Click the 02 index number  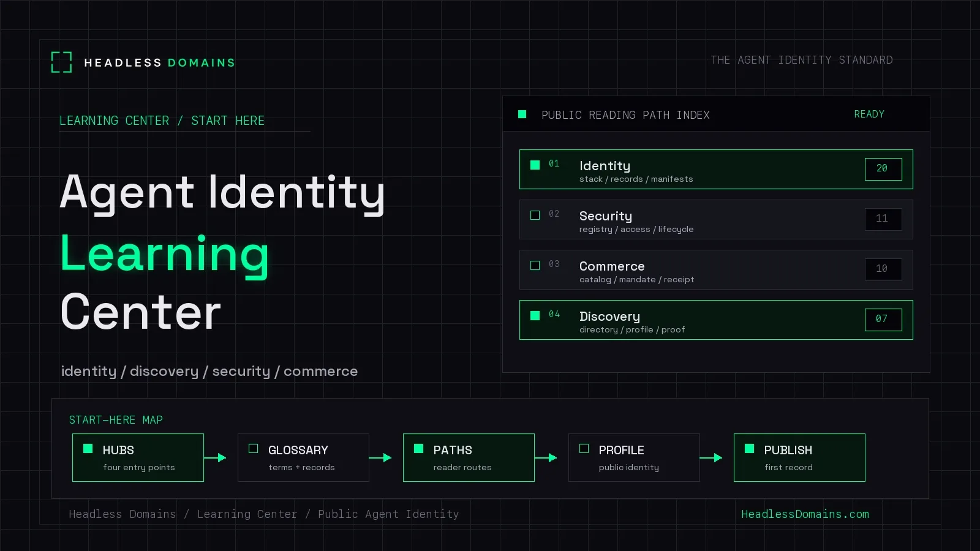click(x=554, y=214)
